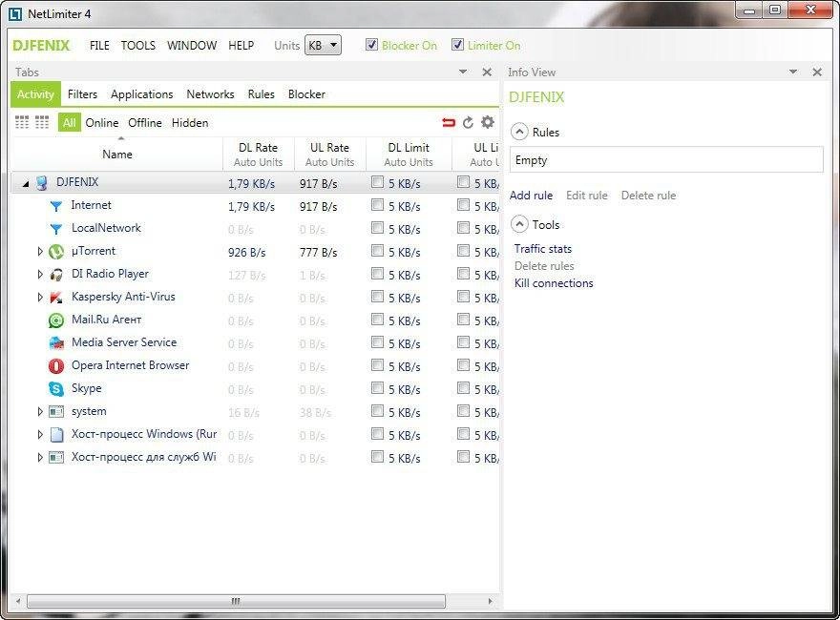Click the Хост-процесс для служб Wi icon

[x=56, y=457]
